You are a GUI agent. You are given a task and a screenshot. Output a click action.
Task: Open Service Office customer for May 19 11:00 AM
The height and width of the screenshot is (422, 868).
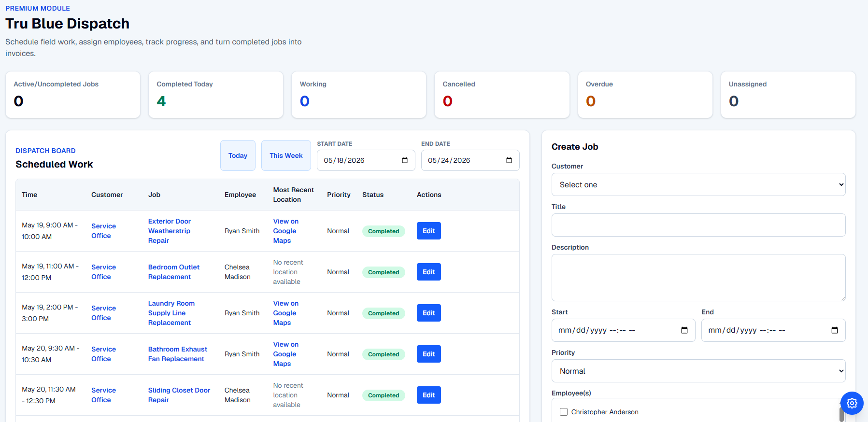click(103, 272)
